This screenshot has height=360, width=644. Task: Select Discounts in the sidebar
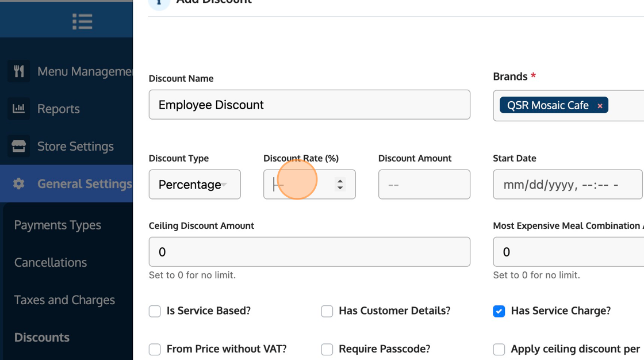point(42,337)
